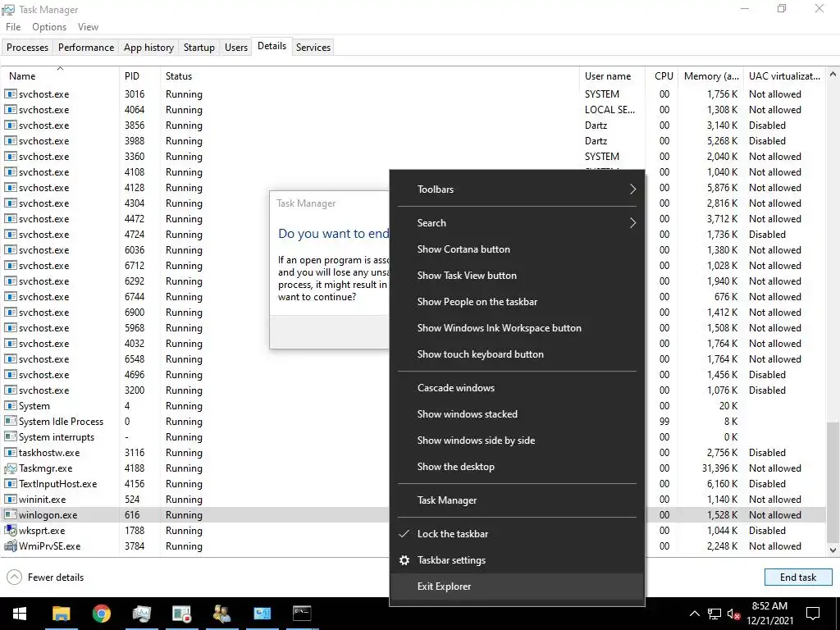Toggle Show Windows Ink Workspace button
This screenshot has width=840, height=630.
(518, 328)
